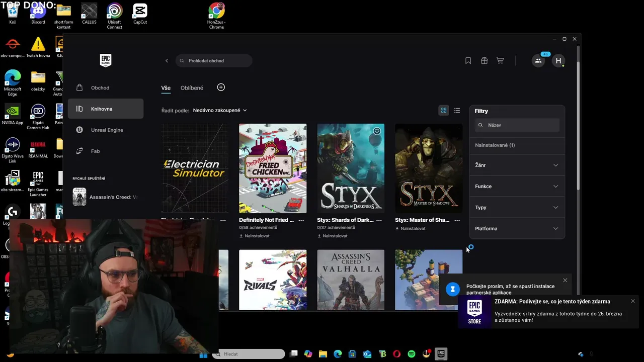Select the Vše library tab
The width and height of the screenshot is (644, 362).
(166, 88)
